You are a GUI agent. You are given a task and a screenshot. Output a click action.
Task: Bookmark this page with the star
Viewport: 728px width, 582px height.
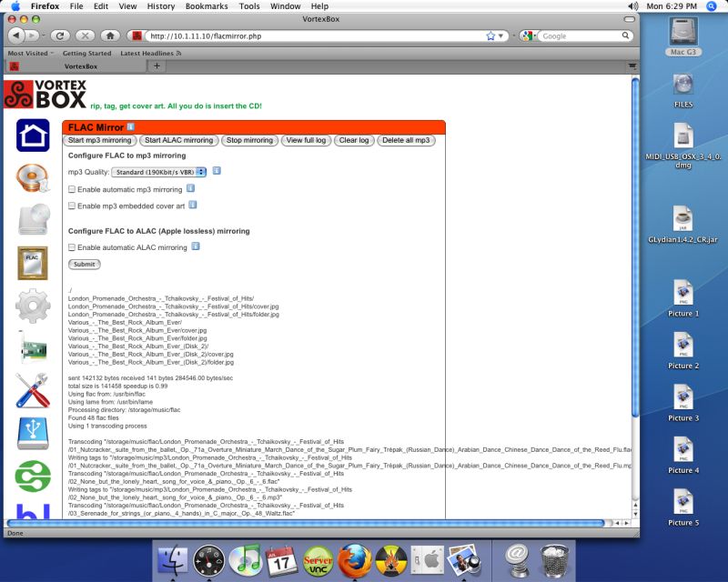[490, 35]
